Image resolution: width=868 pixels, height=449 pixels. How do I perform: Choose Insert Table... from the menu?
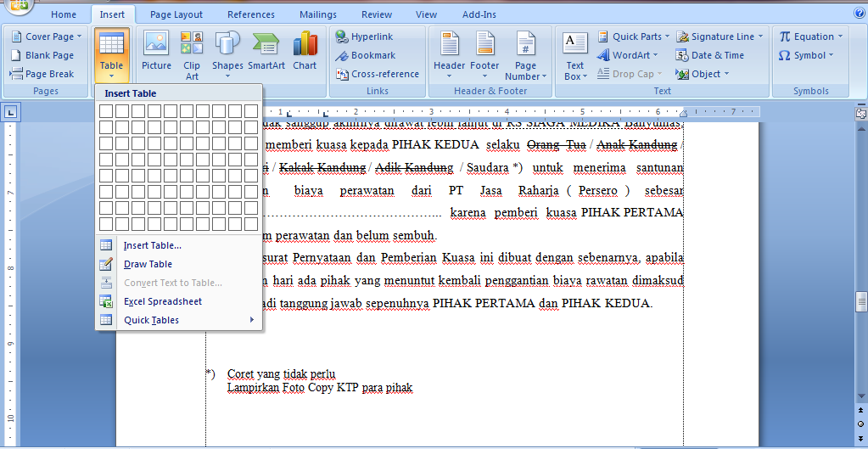179,245
